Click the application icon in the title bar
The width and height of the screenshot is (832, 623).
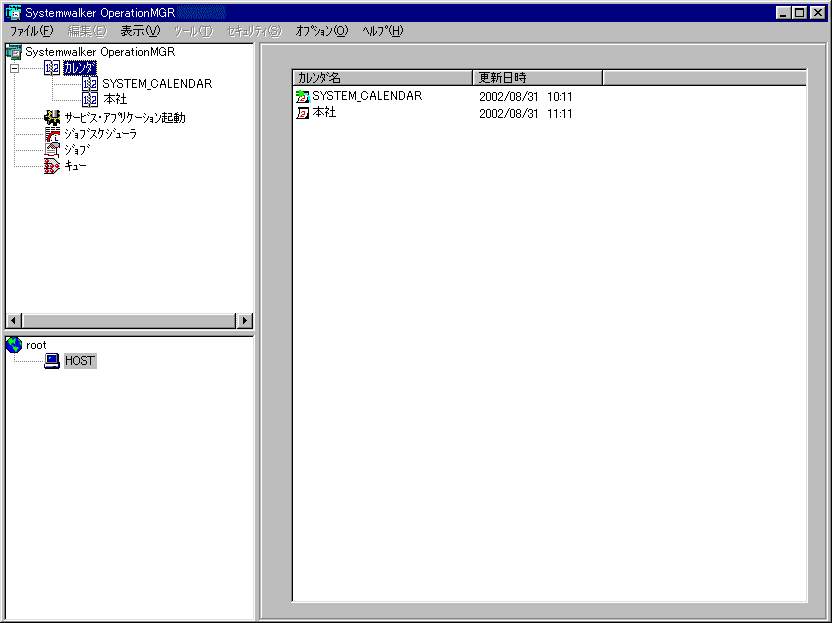13,13
